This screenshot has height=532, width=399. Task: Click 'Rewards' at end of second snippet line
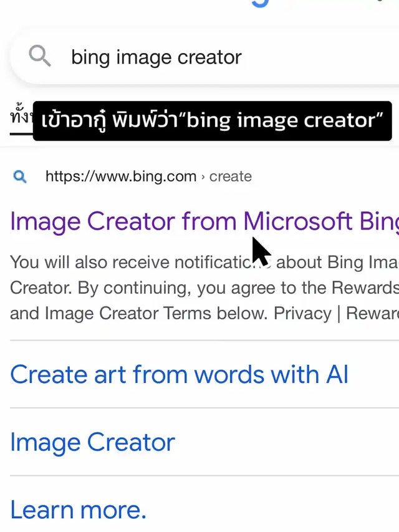click(365, 288)
